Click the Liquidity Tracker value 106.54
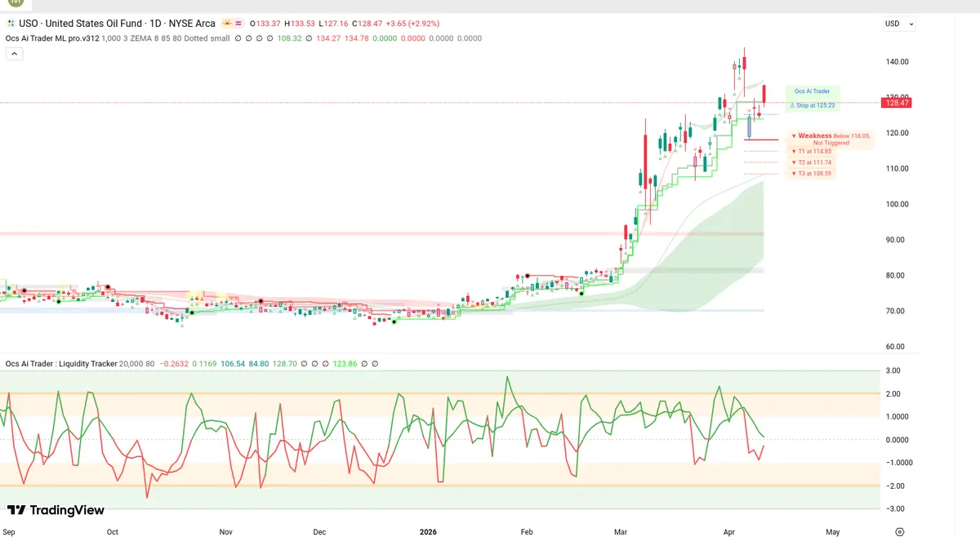The image size is (980, 537). [233, 364]
